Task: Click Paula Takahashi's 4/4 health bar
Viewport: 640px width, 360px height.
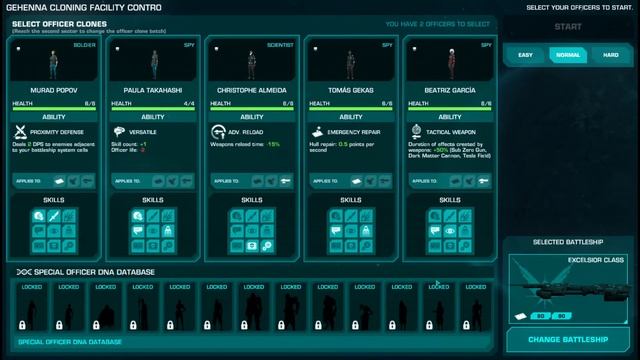Action: click(x=153, y=109)
